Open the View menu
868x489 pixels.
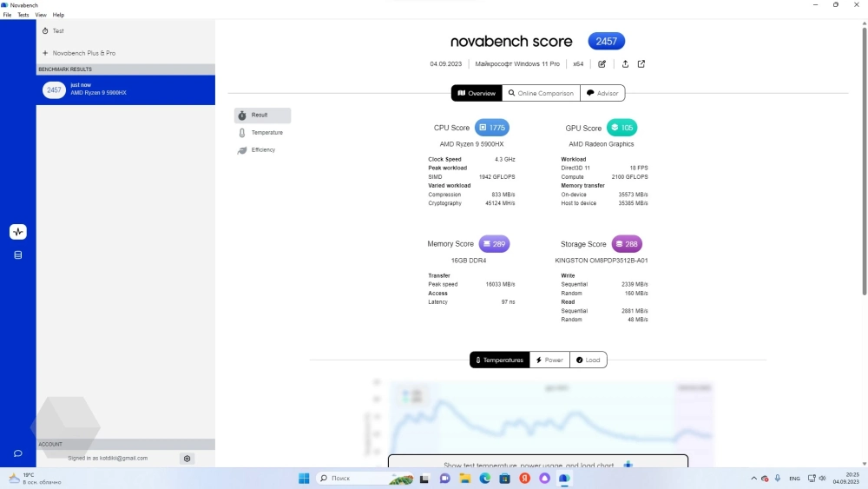coord(41,15)
